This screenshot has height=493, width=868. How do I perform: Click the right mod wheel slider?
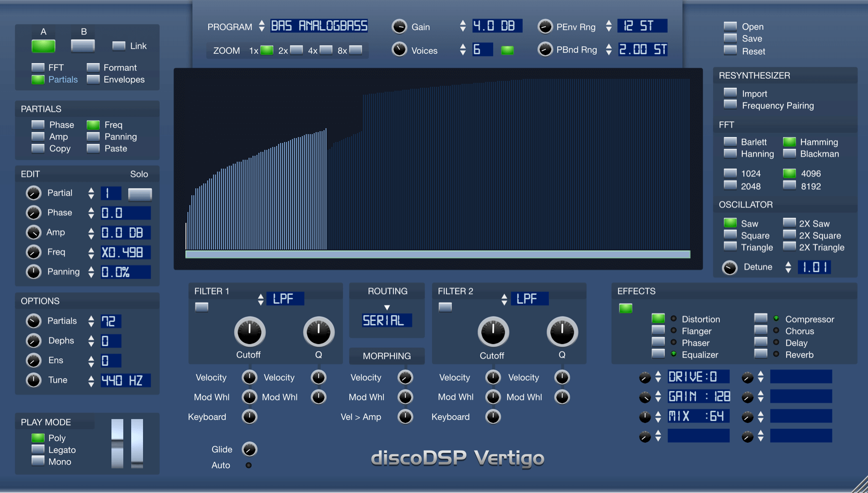click(137, 444)
